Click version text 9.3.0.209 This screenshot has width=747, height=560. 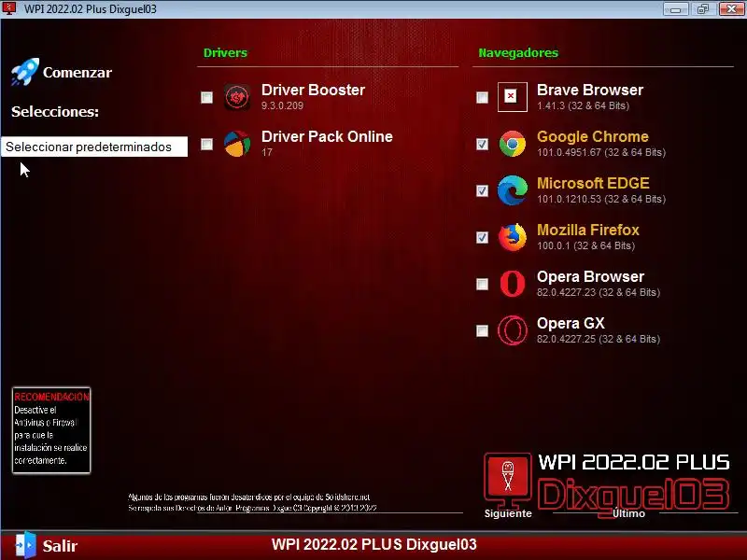(x=282, y=105)
